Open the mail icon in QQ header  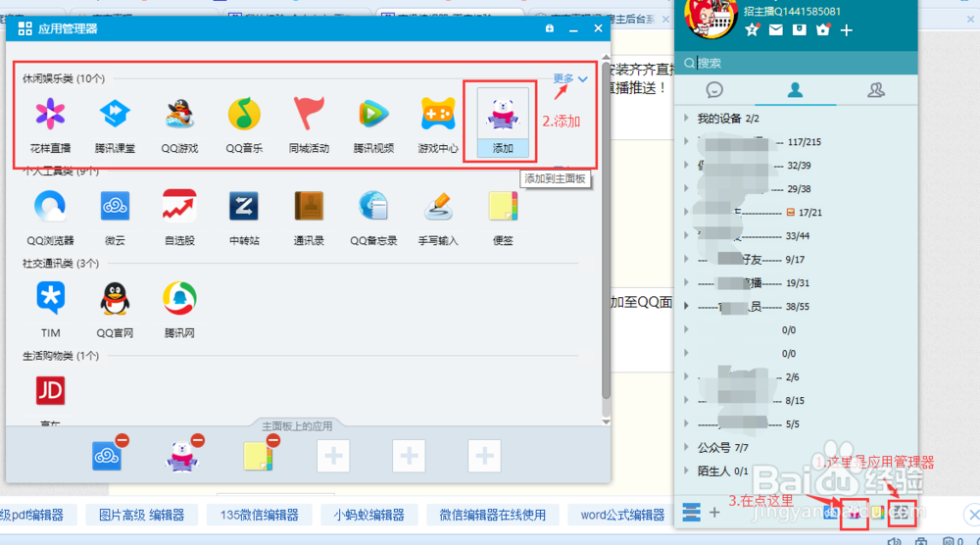[775, 30]
